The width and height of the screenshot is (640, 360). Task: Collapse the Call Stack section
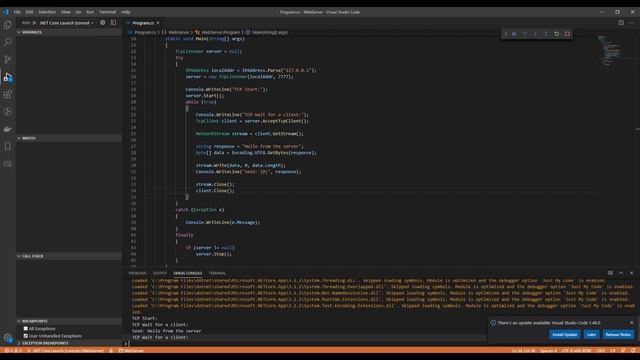[69, 256]
